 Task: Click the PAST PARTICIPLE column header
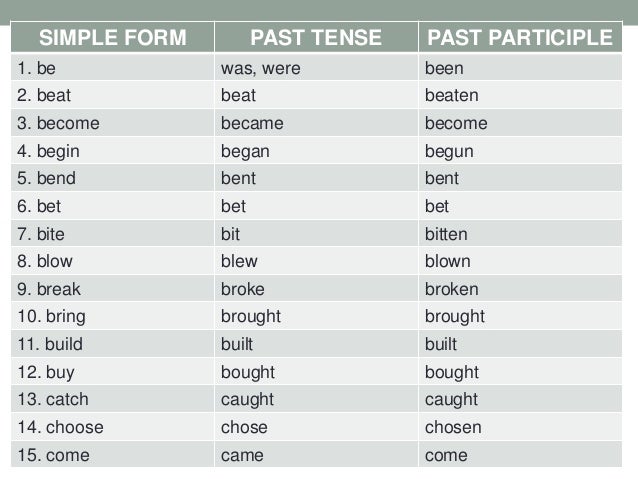point(520,37)
